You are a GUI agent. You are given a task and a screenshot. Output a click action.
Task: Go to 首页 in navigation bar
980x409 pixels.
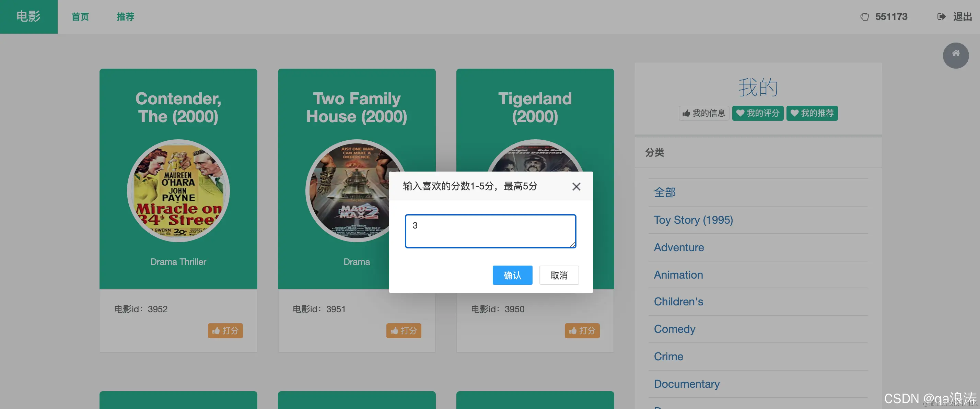80,17
